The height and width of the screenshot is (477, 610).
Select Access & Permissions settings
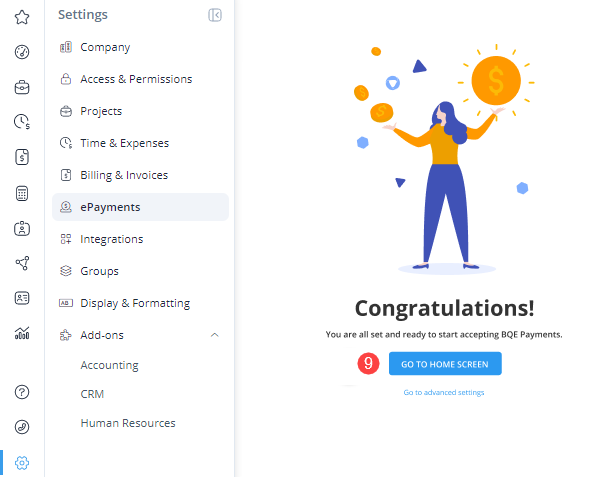[136, 79]
